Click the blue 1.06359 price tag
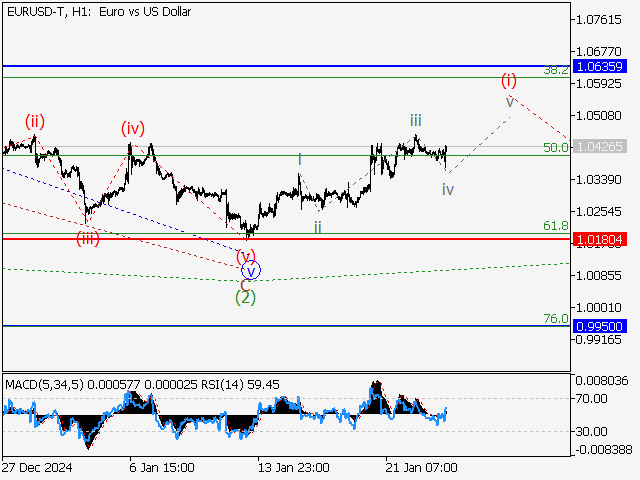 [602, 66]
